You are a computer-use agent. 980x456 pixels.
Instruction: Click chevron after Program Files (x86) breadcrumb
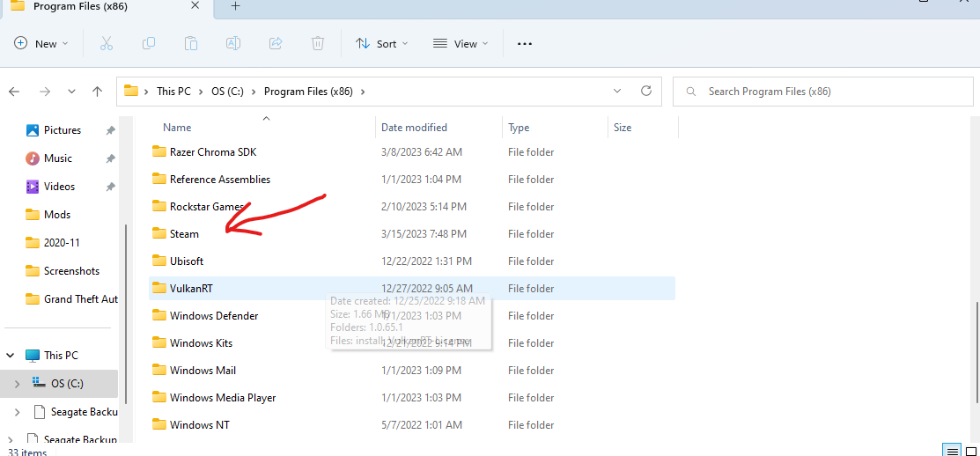(363, 92)
